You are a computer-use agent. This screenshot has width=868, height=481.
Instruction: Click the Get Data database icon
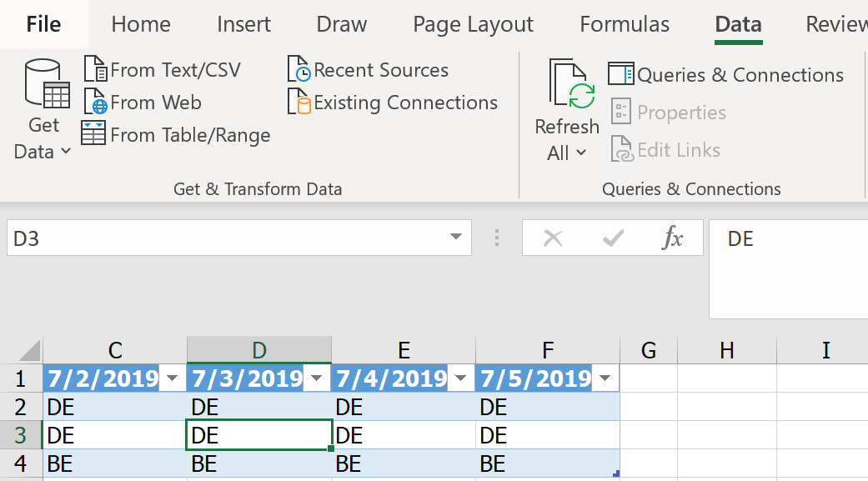tap(47, 84)
